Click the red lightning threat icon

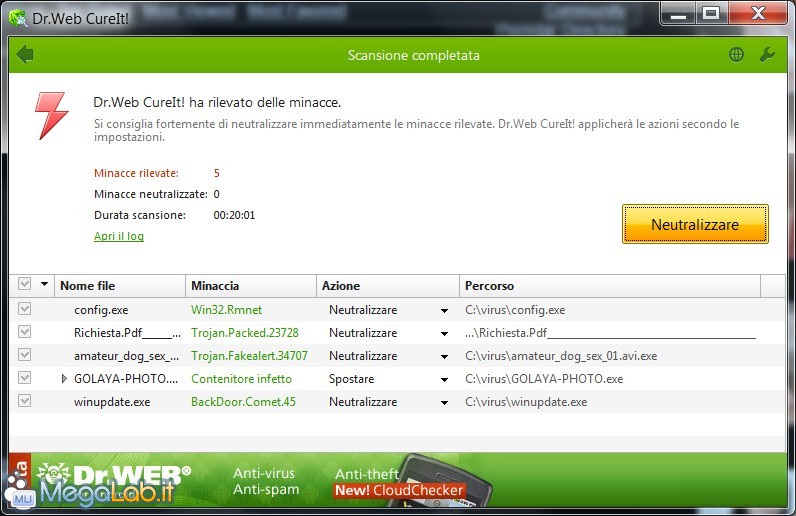pyautogui.click(x=51, y=116)
